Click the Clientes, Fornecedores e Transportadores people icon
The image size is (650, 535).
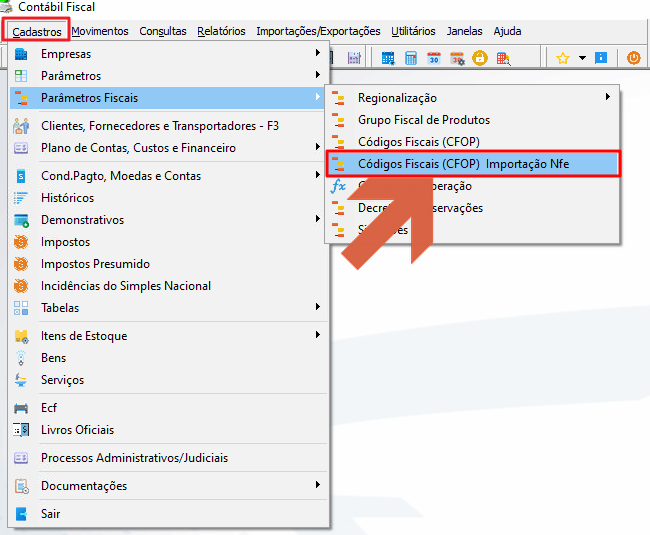21,126
